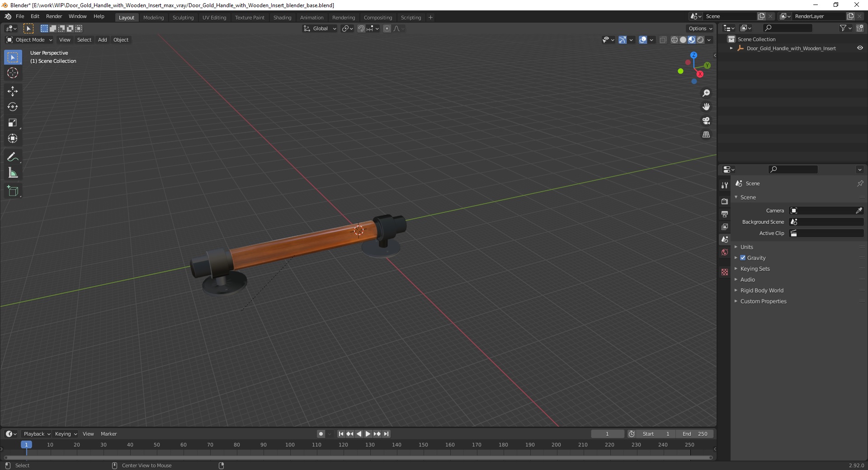The width and height of the screenshot is (868, 470).
Task: Open the Tool properties tab
Action: [725, 185]
